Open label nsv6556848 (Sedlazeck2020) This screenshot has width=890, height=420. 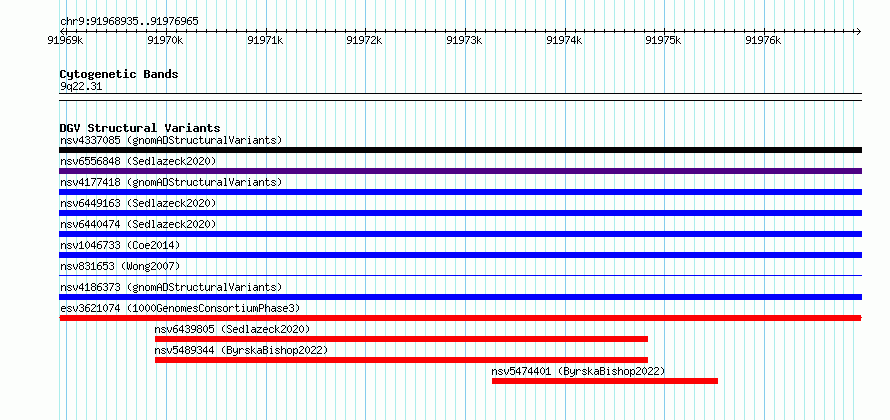click(138, 161)
